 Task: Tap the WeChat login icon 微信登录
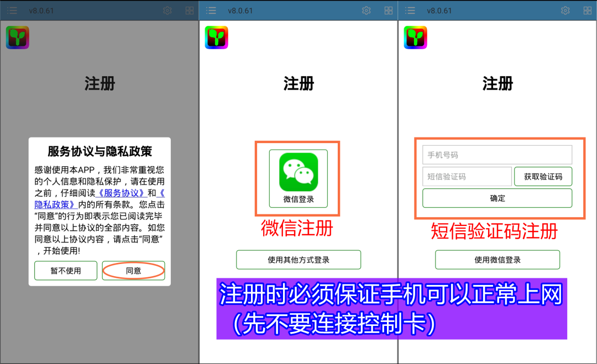coord(298,178)
